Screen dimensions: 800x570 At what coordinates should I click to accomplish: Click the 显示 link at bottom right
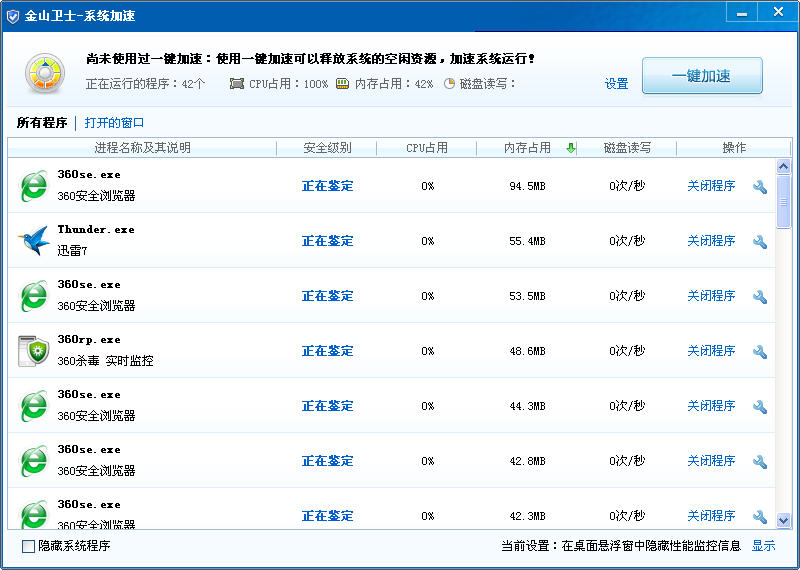pyautogui.click(x=763, y=546)
